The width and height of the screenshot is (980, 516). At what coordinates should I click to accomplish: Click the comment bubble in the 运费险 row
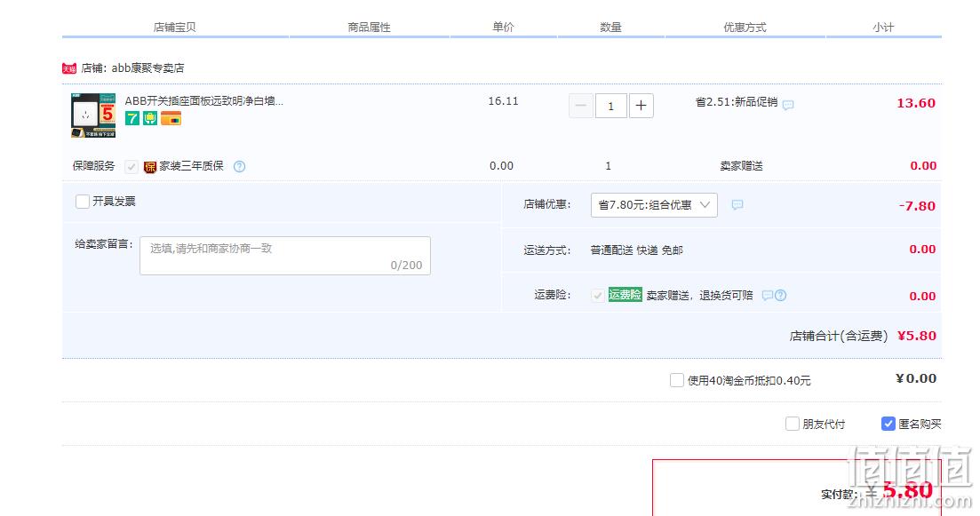768,296
